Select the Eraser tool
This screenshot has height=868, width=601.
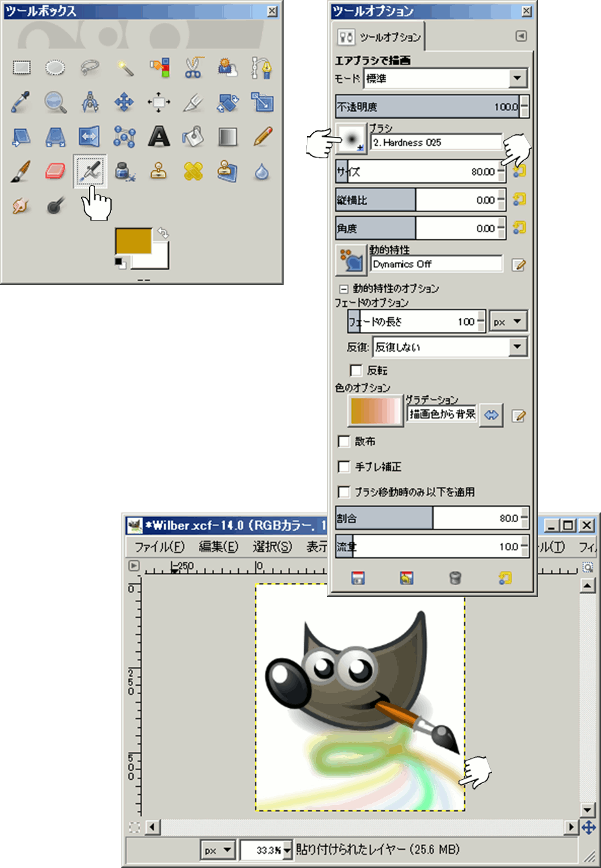click(55, 171)
